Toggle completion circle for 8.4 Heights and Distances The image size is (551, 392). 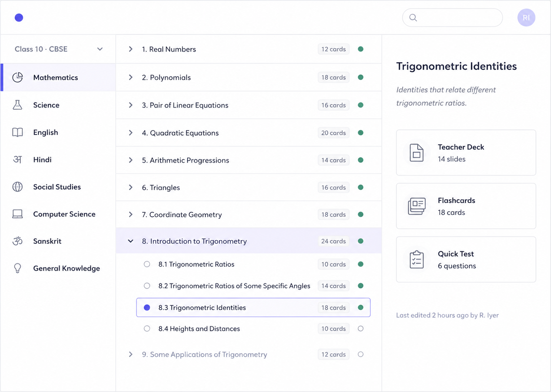[361, 329]
